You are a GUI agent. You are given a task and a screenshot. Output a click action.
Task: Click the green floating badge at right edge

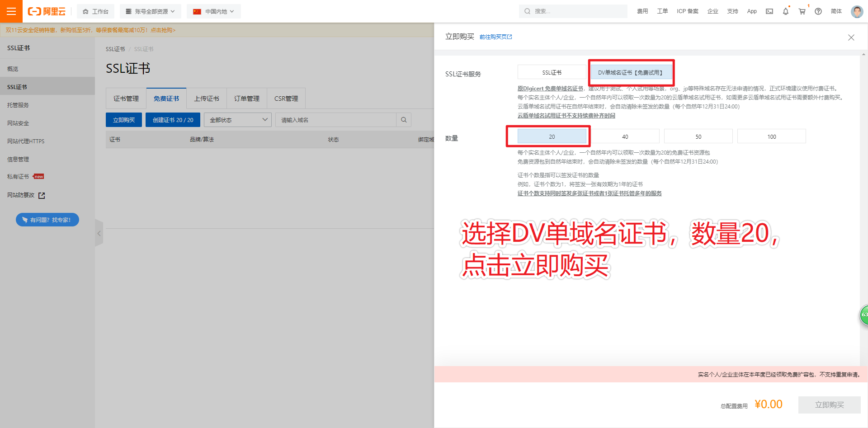coord(863,315)
